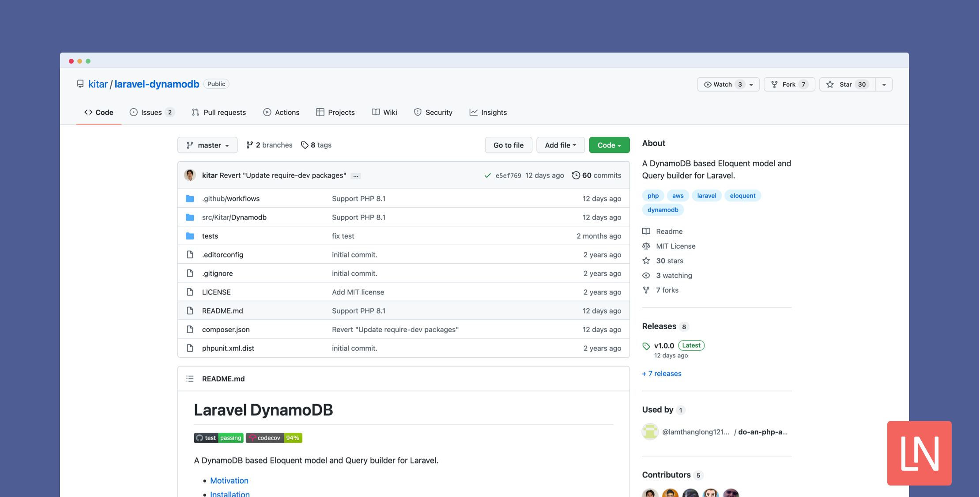Viewport: 980px width, 497px height.
Task: Open the laravel-dynamodb repository link
Action: 157,84
